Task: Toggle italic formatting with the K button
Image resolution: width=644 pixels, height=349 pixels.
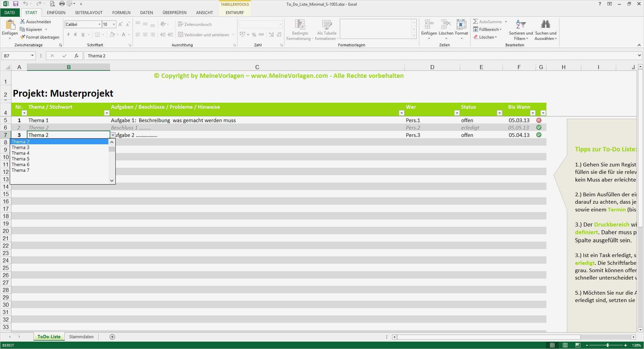Action: tap(75, 35)
